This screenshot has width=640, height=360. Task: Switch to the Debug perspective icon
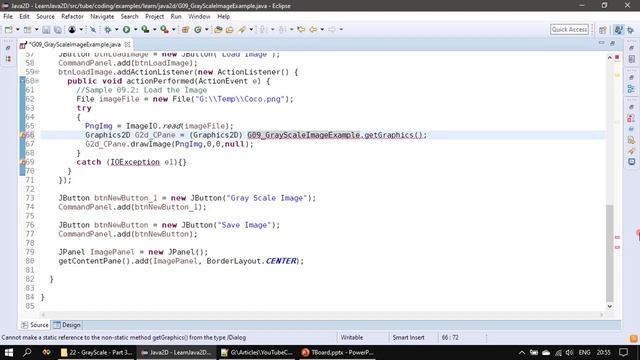point(631,30)
